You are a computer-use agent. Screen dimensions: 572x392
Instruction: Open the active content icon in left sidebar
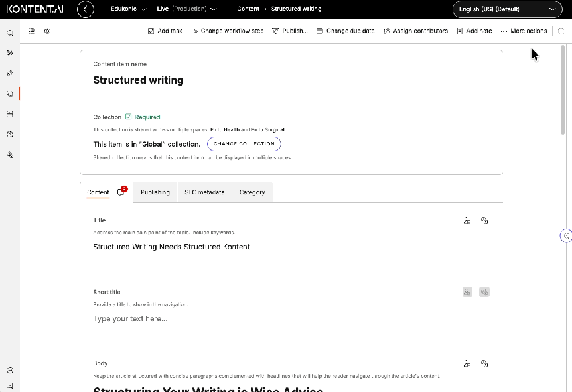pyautogui.click(x=10, y=94)
